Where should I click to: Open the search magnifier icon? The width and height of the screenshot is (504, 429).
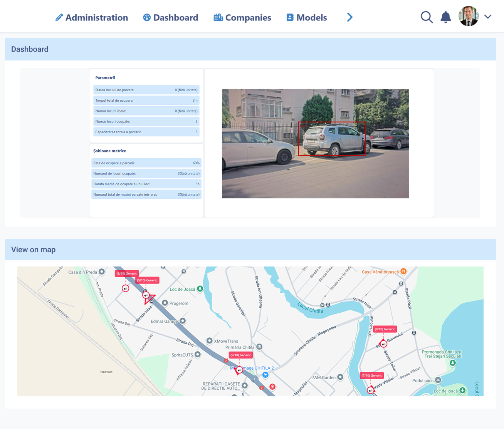[427, 17]
